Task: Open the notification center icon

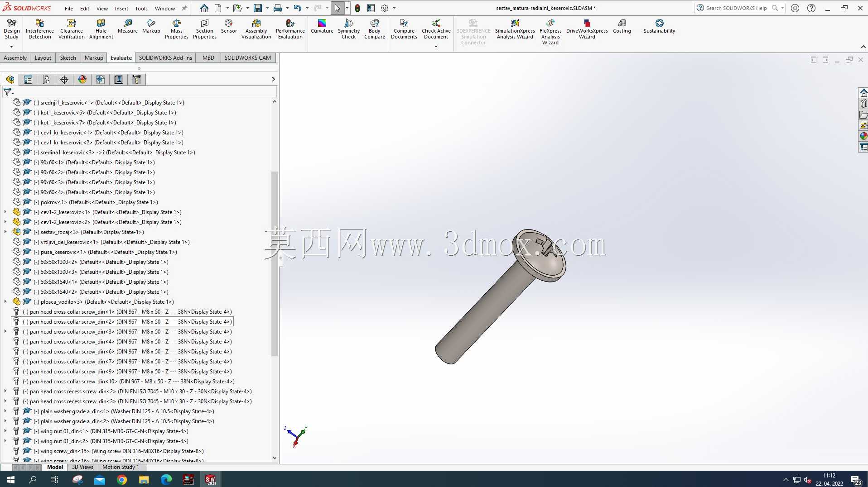Action: tap(856, 480)
